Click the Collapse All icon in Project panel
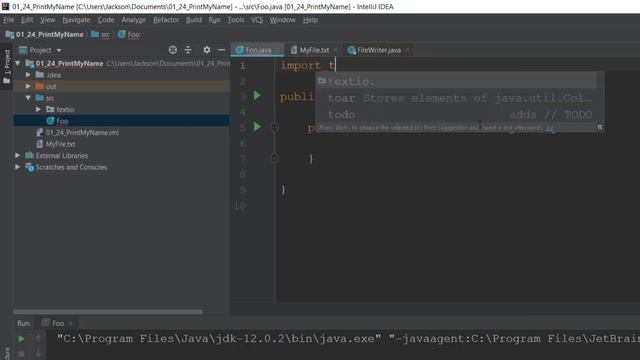The image size is (640, 360). pyautogui.click(x=188, y=50)
